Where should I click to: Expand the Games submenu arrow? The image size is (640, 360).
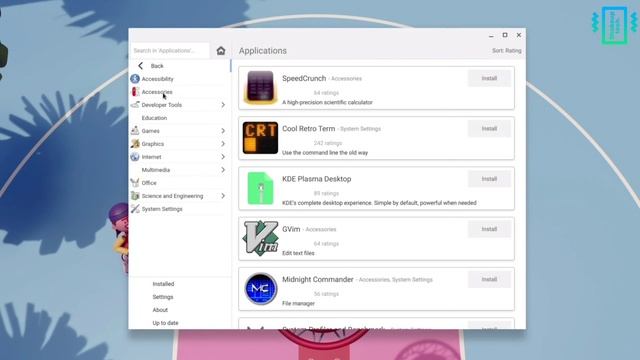point(223,131)
